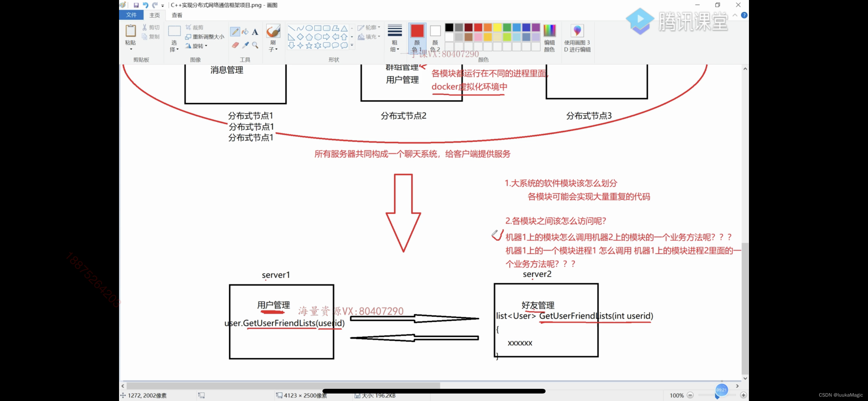Select the Curve shape
The image size is (868, 401).
300,28
